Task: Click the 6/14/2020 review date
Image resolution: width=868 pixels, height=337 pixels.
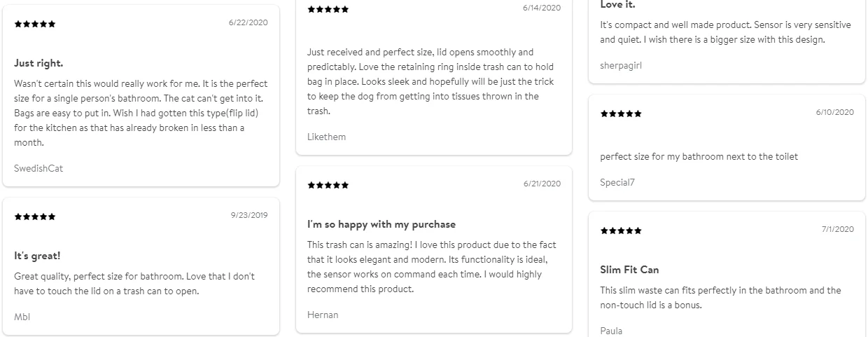Action: pos(542,8)
